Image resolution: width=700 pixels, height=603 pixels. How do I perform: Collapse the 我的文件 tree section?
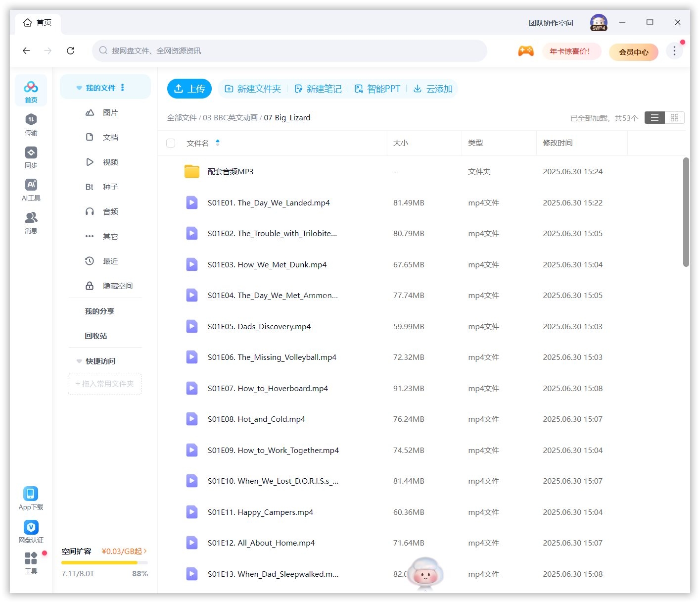[79, 88]
